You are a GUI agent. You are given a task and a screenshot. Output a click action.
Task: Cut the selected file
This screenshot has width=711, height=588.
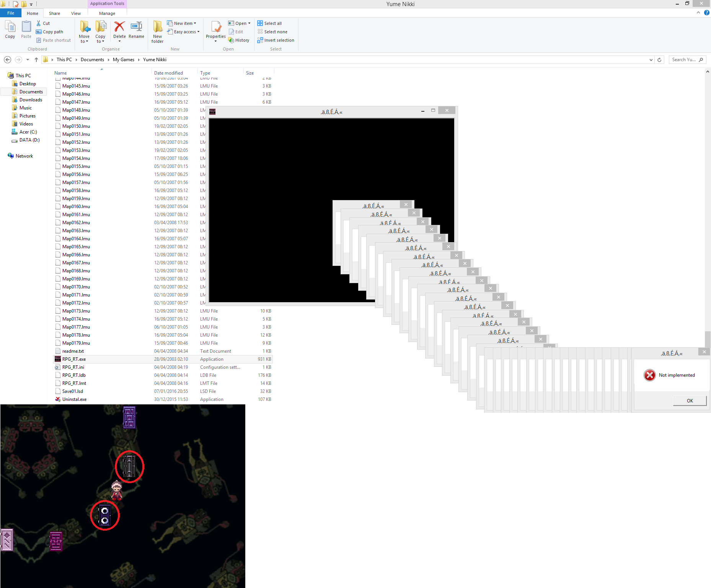pos(43,23)
